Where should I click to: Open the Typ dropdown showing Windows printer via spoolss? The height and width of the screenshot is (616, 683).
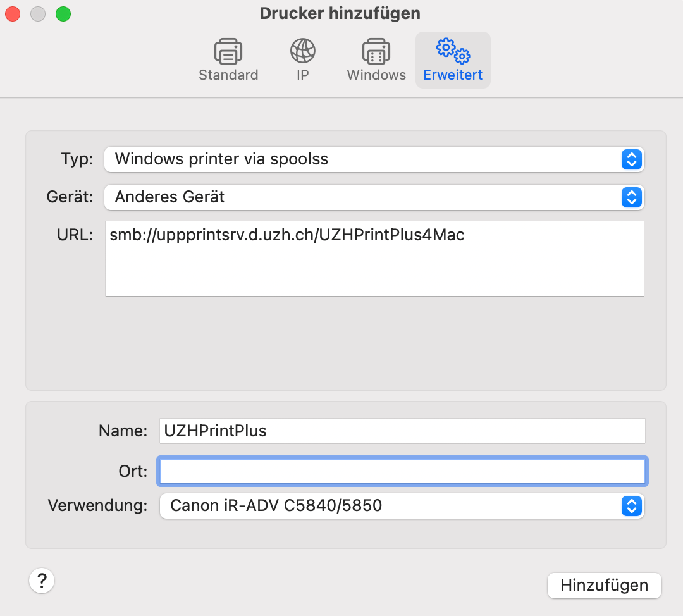click(x=373, y=159)
